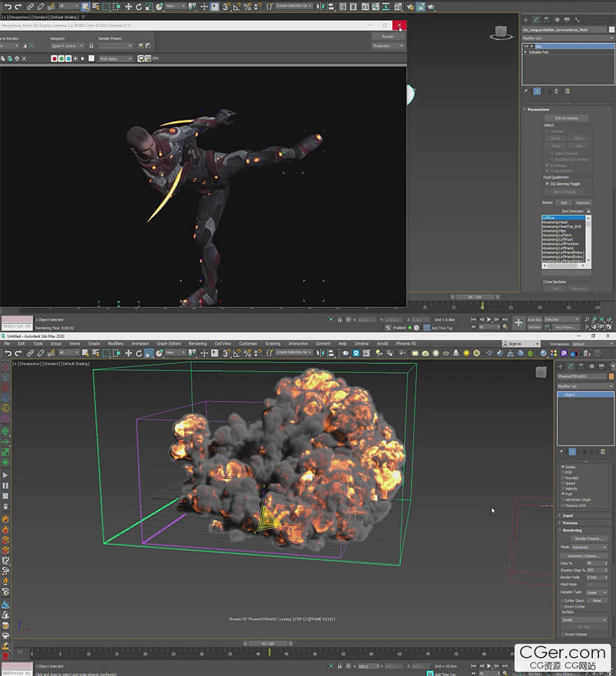Click Render button in render frame window
This screenshot has width=616, height=676.
(x=388, y=36)
